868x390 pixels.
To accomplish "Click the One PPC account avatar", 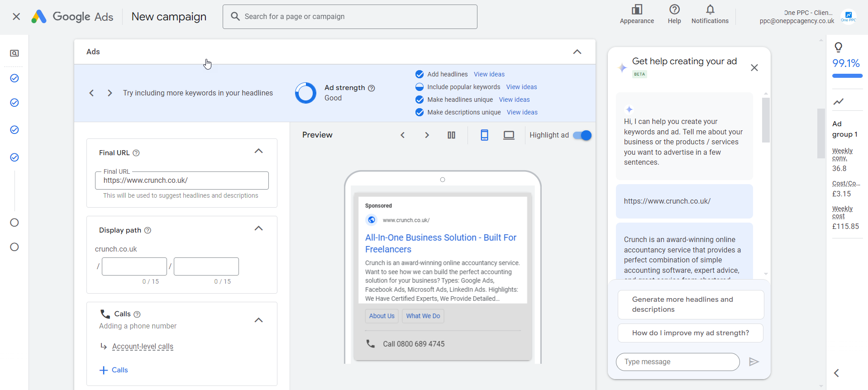I will pyautogui.click(x=848, y=17).
